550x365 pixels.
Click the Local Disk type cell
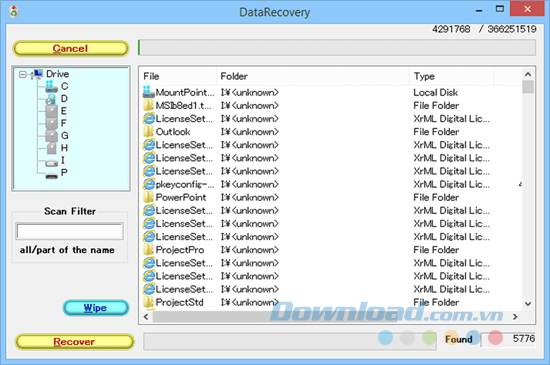point(435,92)
